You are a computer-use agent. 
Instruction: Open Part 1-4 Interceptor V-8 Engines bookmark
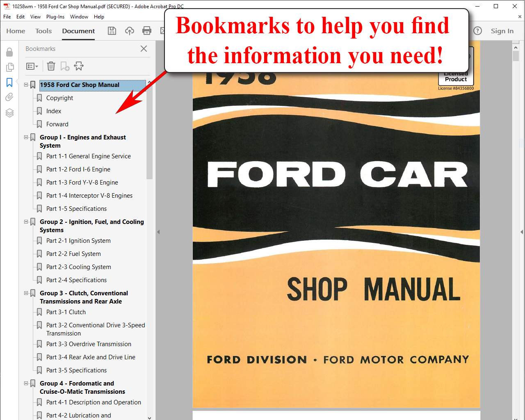pos(89,196)
